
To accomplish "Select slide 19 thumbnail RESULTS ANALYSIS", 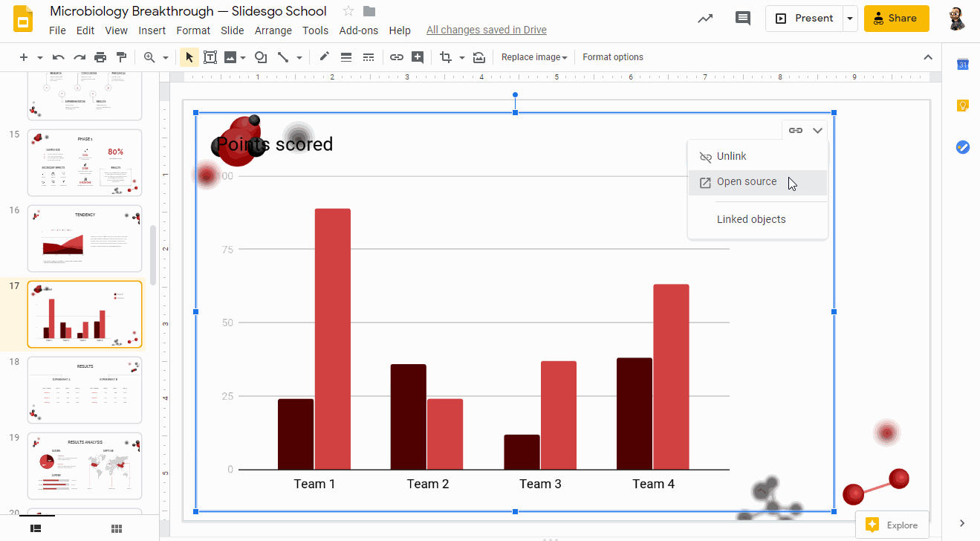I will click(85, 466).
